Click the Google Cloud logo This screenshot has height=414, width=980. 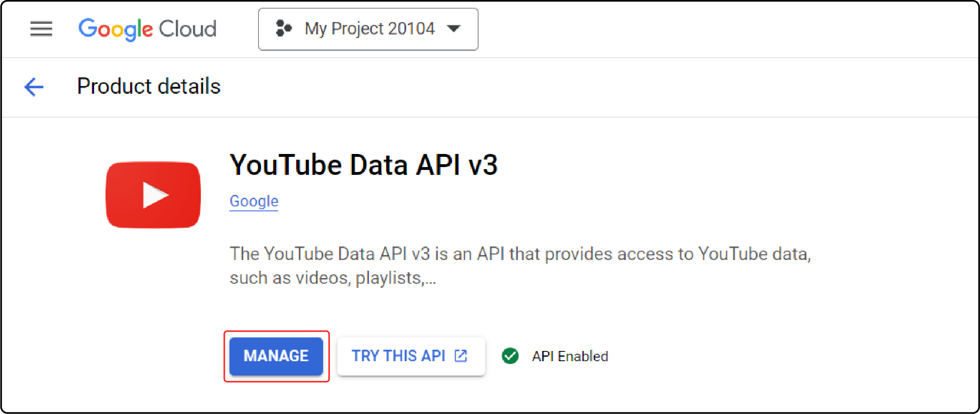coord(147,29)
